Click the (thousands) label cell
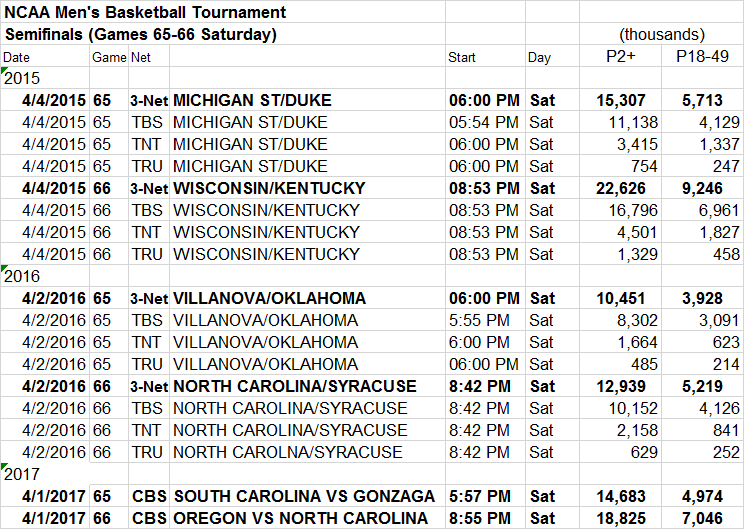 [x=661, y=34]
